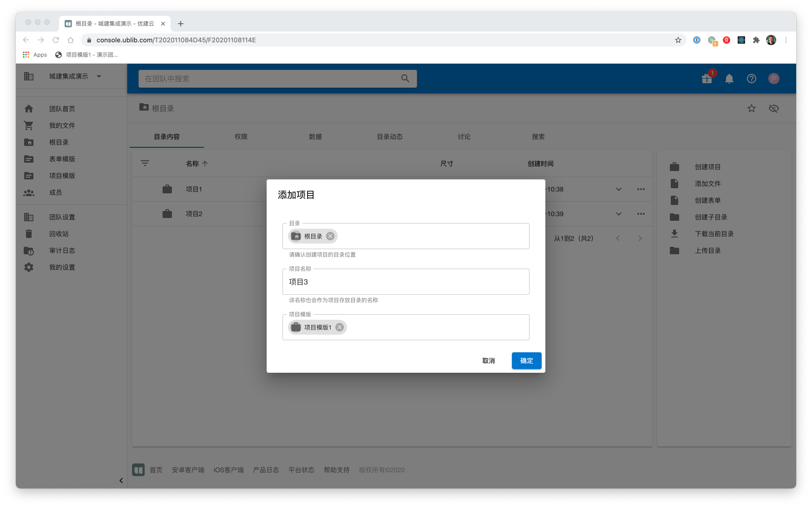Image resolution: width=812 pixels, height=508 pixels.
Task: Open the help question mark icon
Action: click(752, 79)
